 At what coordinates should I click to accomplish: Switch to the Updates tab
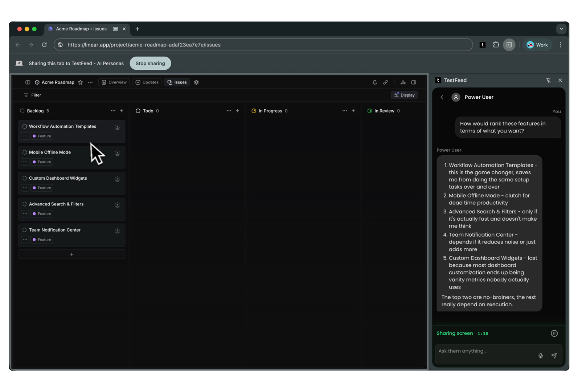tap(147, 82)
